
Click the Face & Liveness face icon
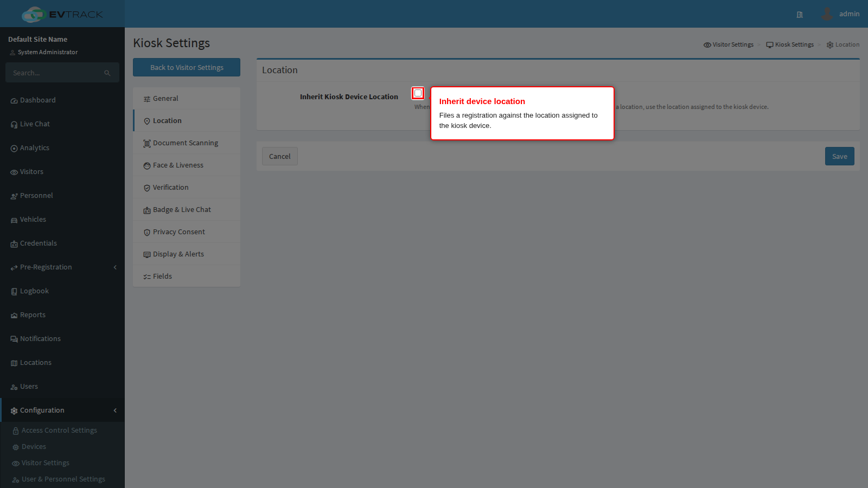[147, 166]
